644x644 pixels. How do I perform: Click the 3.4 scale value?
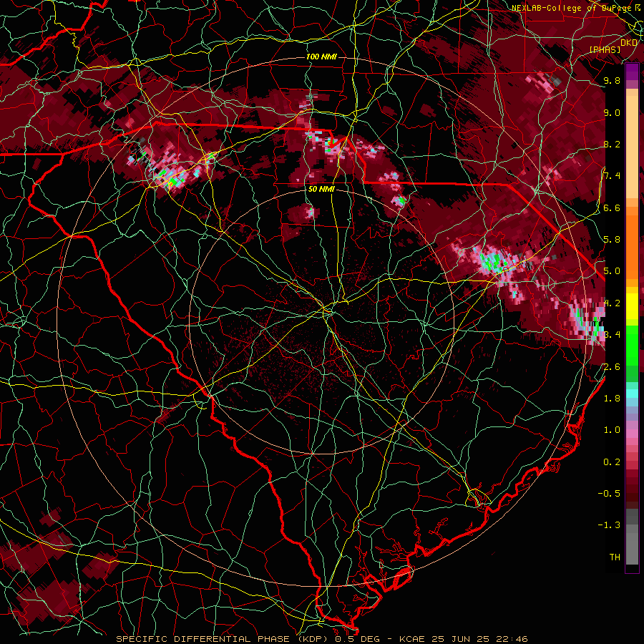point(612,335)
